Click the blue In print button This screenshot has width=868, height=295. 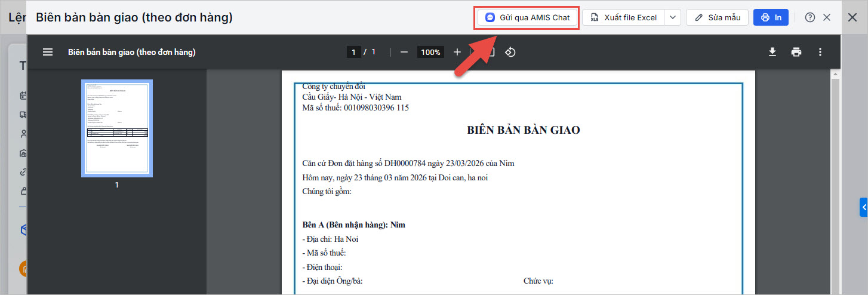[x=771, y=17]
